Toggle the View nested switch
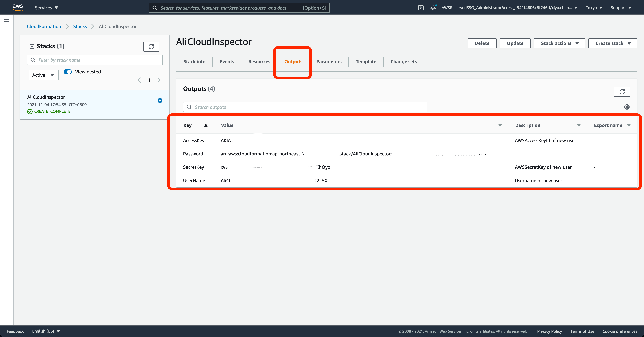Screen dimensions: 644x337 [x=68, y=72]
